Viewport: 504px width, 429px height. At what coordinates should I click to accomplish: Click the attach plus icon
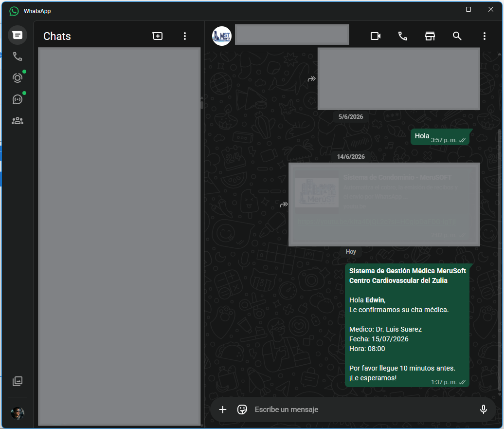coord(223,410)
